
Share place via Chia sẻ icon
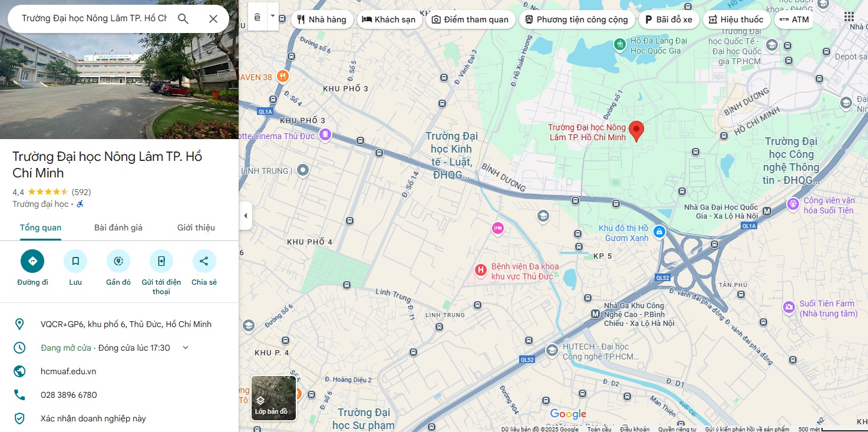click(204, 261)
